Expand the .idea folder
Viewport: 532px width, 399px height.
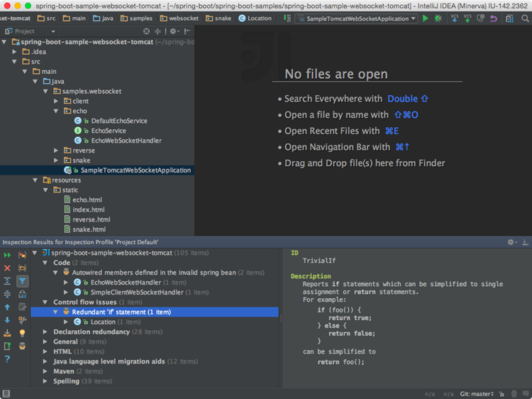14,52
